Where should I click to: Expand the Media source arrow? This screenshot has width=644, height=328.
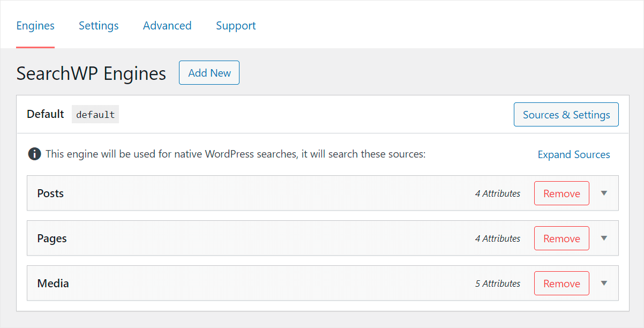point(604,284)
